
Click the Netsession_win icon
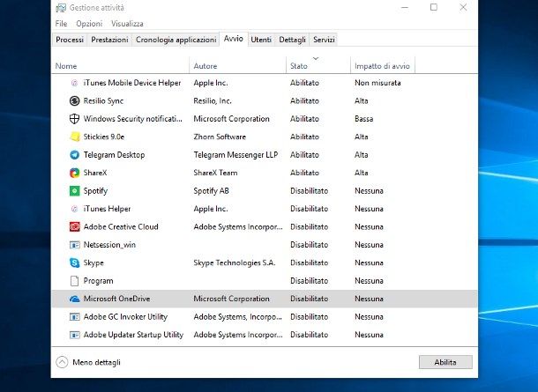click(74, 245)
